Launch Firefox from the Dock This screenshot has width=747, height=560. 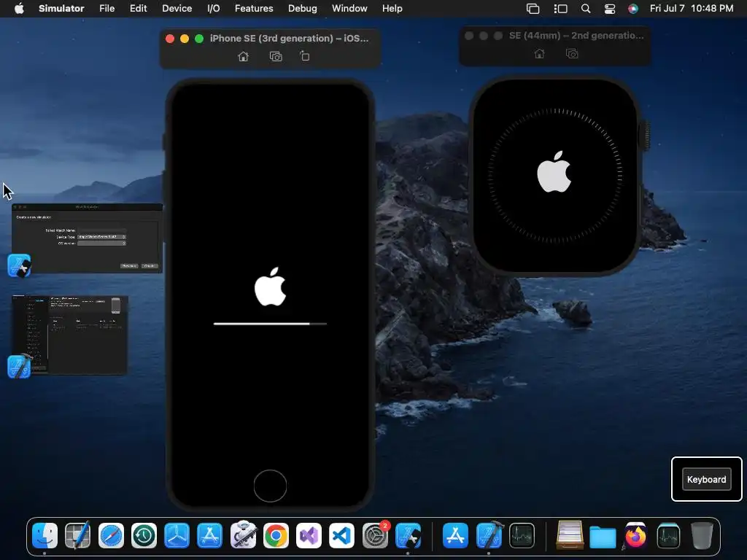pos(635,535)
